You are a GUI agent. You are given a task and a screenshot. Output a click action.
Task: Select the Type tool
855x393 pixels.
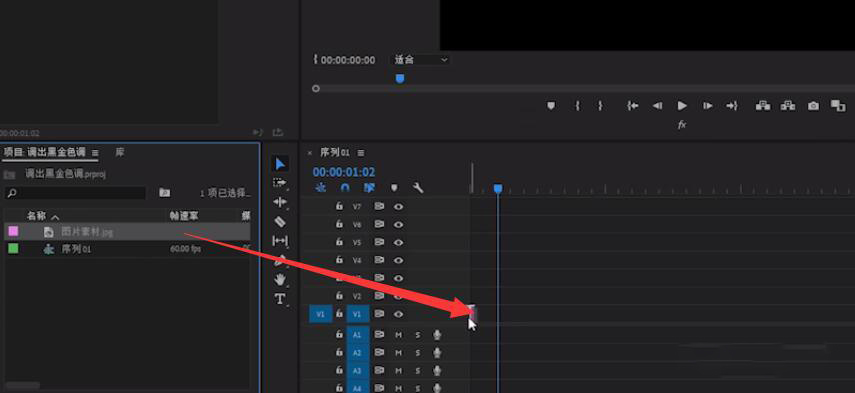coord(280,299)
